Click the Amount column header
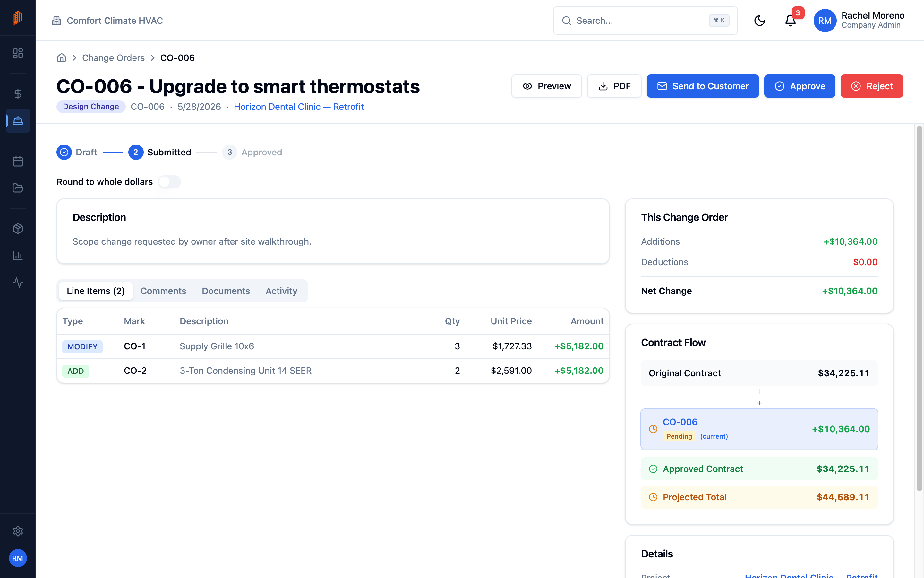Screen dimensions: 924x578 587,321
